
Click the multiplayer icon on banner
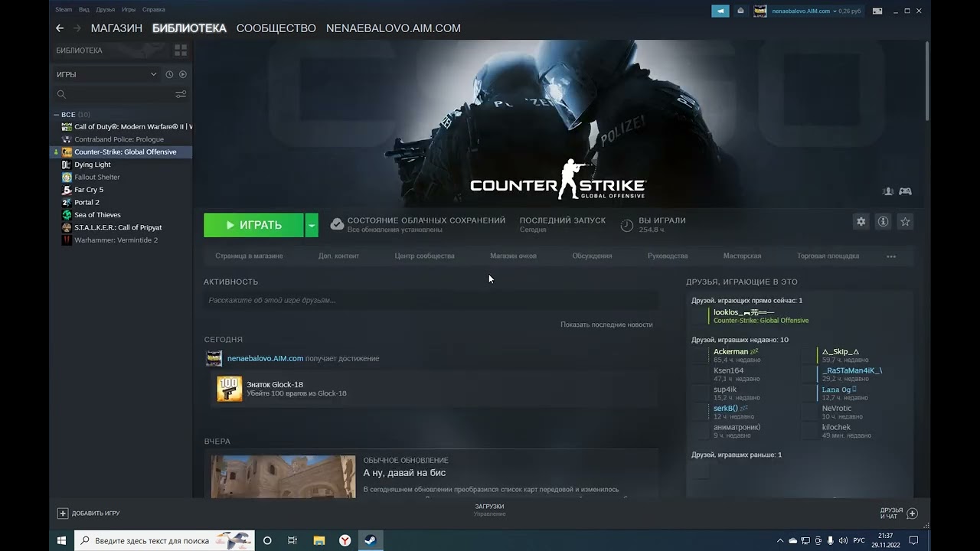888,191
